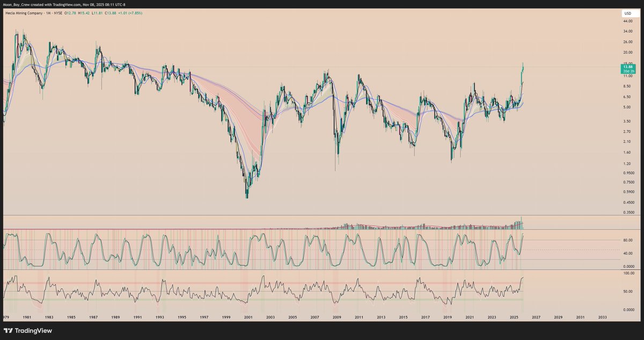The height and width of the screenshot is (340, 644).
Task: Click the open value O12.78
Action: pyautogui.click(x=70, y=13)
